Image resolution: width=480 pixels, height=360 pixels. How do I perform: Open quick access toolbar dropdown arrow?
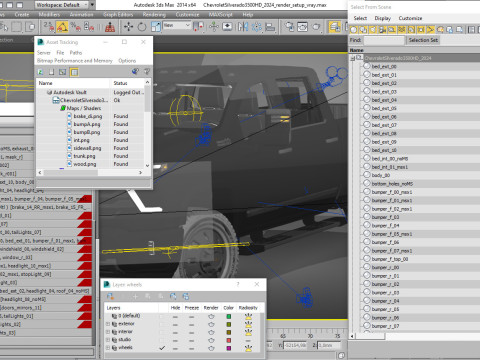pos(93,5)
